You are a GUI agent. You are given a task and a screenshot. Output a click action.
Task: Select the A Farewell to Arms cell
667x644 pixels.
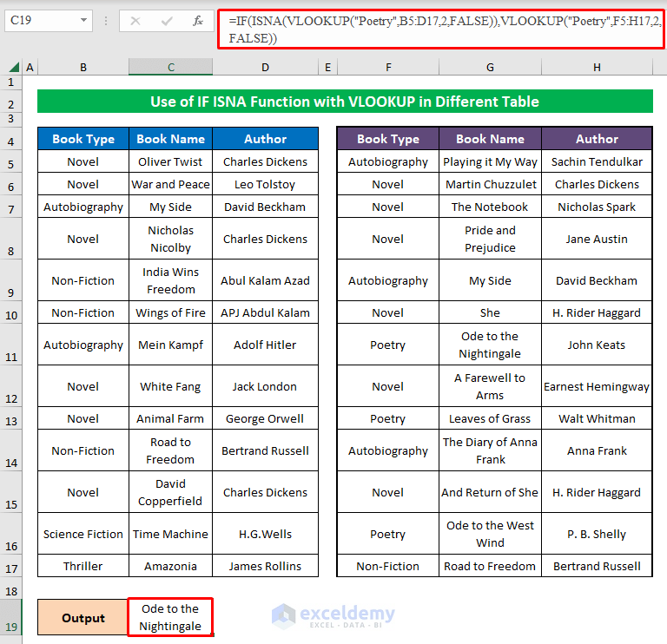click(490, 386)
